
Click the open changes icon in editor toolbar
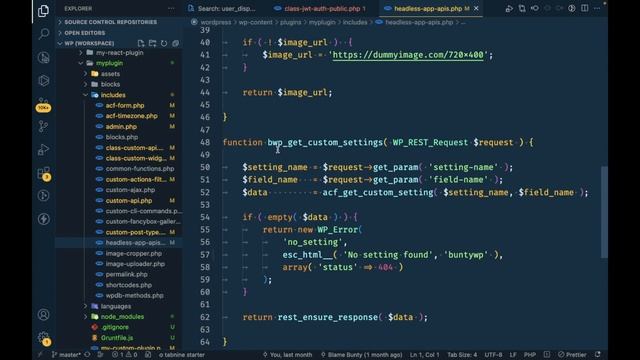522,9
